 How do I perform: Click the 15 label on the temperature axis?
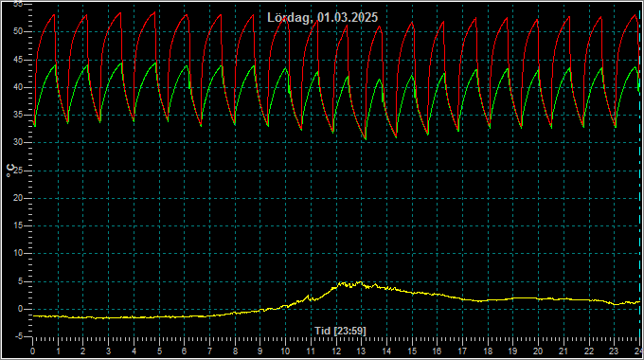pyautogui.click(x=19, y=226)
